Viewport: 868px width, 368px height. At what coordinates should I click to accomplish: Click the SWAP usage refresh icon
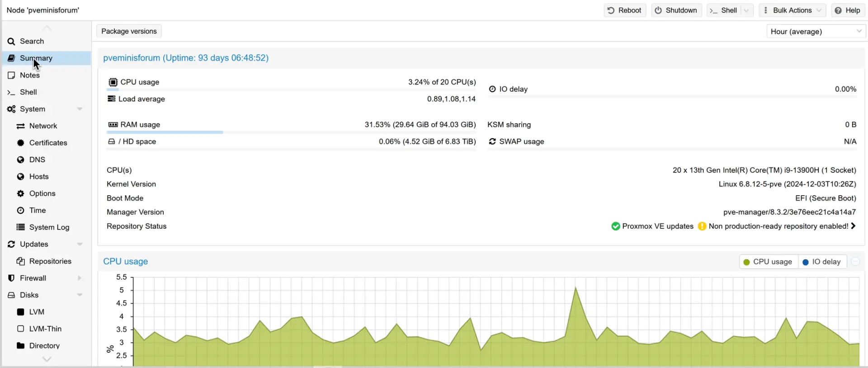pyautogui.click(x=492, y=141)
